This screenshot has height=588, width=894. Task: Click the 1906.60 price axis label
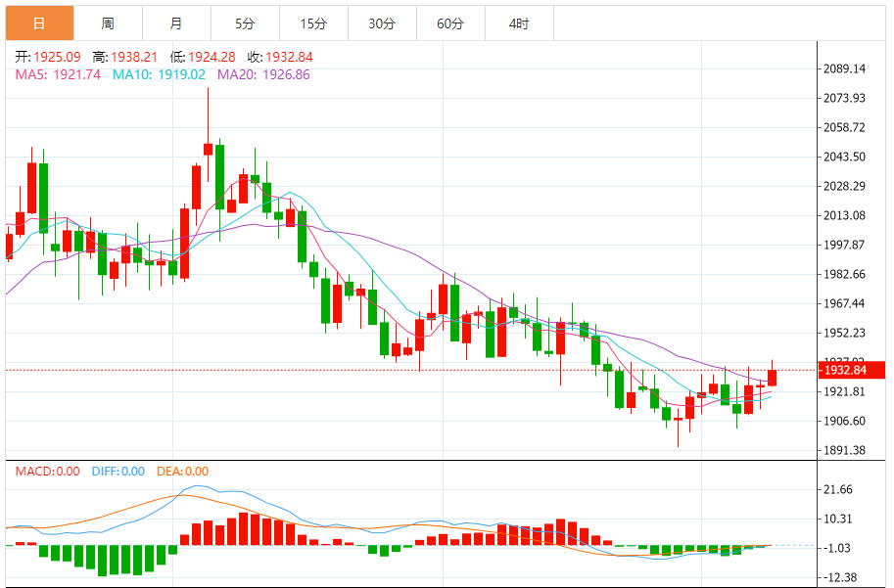point(844,421)
